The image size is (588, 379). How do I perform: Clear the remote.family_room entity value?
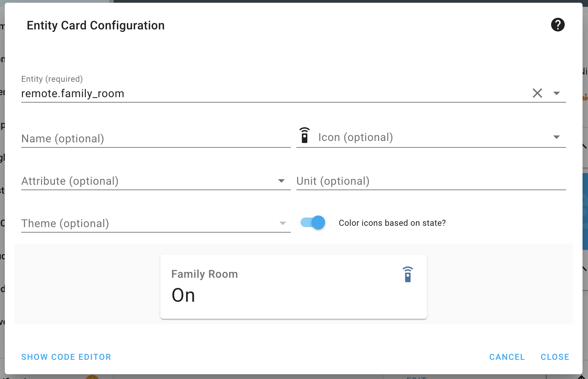(537, 93)
